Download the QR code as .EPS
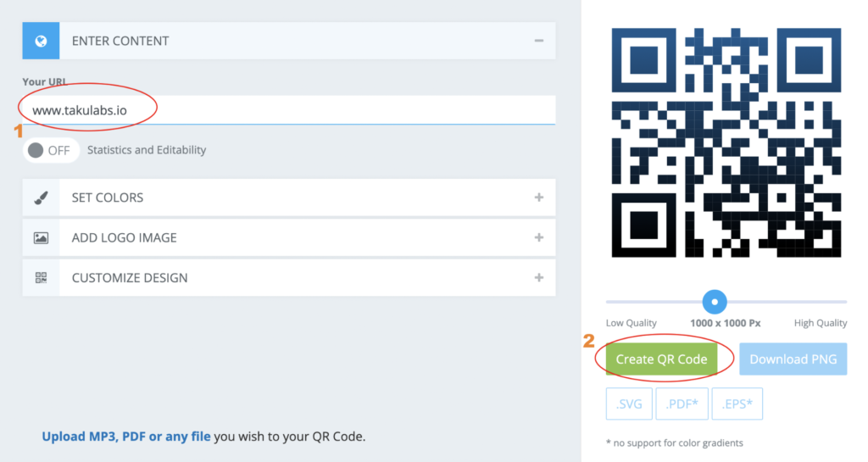Image resolution: width=868 pixels, height=462 pixels. (737, 404)
